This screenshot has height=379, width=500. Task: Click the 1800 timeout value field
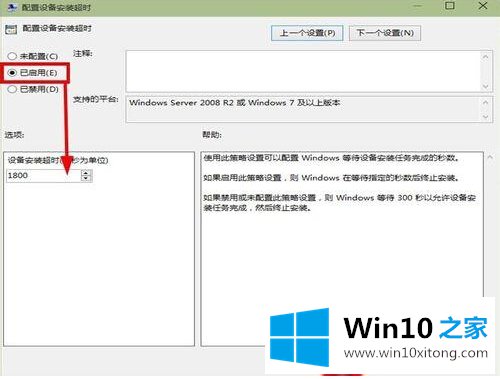pyautogui.click(x=44, y=175)
